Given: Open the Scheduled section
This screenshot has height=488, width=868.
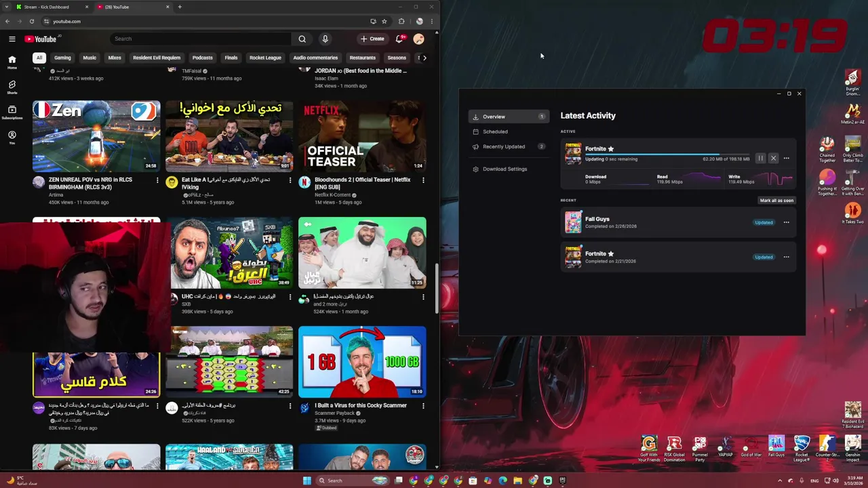Looking at the screenshot, I should [x=509, y=131].
